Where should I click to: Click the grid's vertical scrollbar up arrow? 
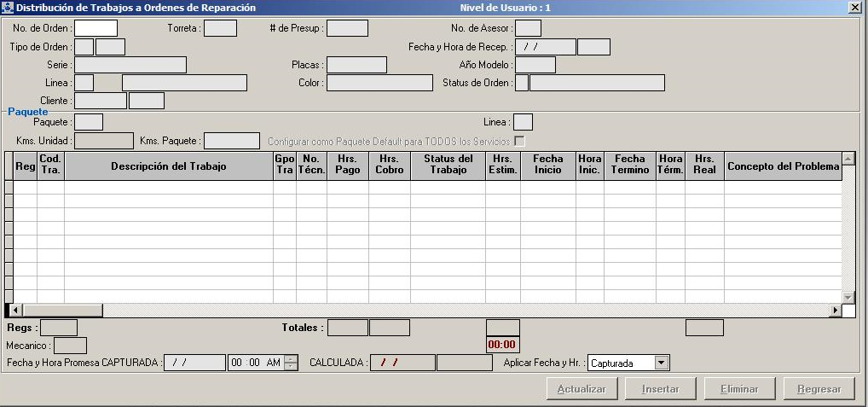(848, 159)
